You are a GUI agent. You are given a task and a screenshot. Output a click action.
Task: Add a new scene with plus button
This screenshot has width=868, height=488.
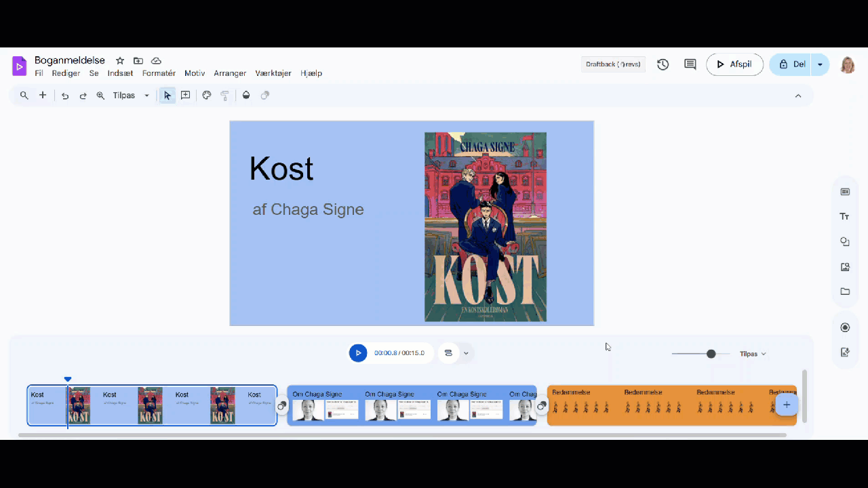coord(787,405)
